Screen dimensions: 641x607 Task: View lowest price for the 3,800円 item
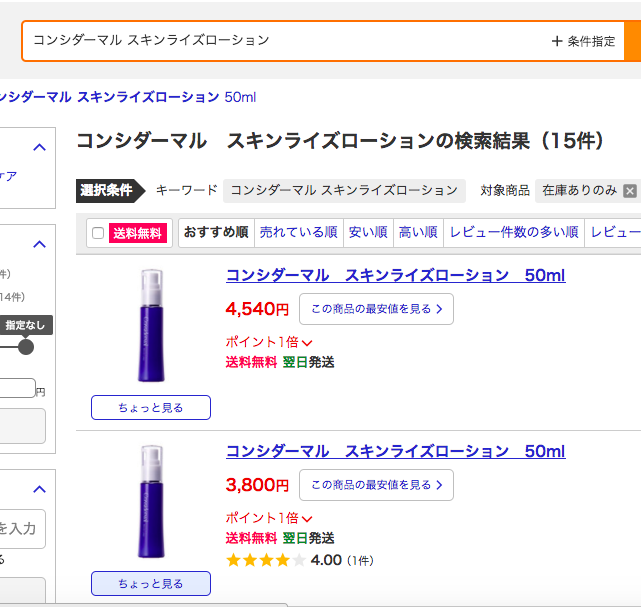pos(376,485)
